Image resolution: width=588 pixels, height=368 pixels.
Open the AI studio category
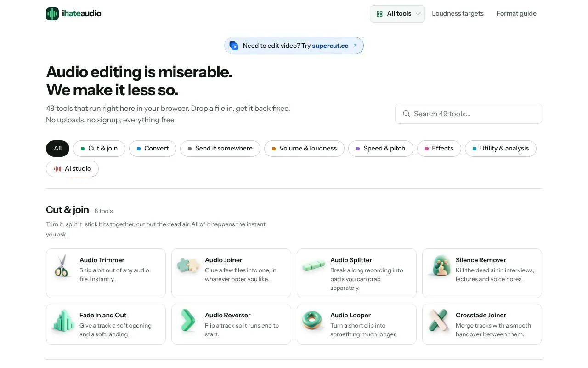pyautogui.click(x=72, y=169)
